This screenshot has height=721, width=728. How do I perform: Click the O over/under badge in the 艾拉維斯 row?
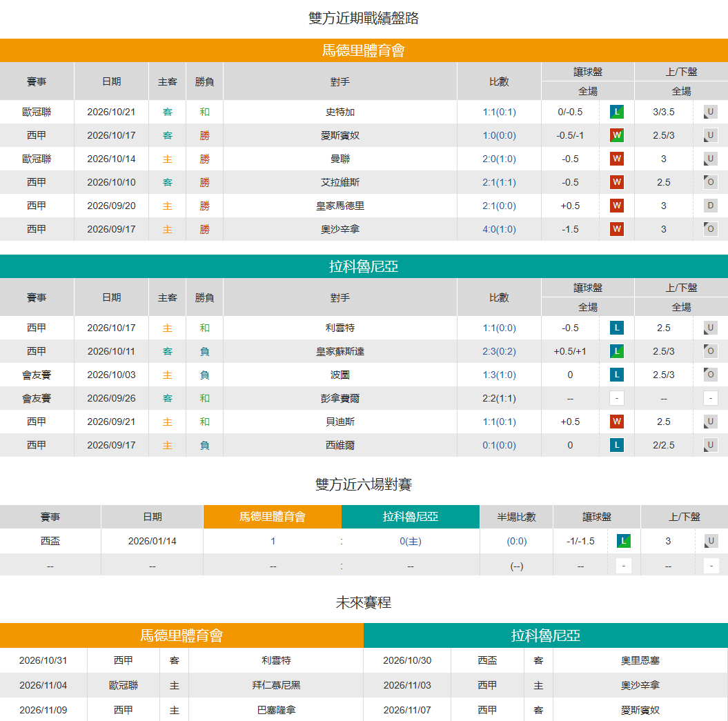(710, 182)
